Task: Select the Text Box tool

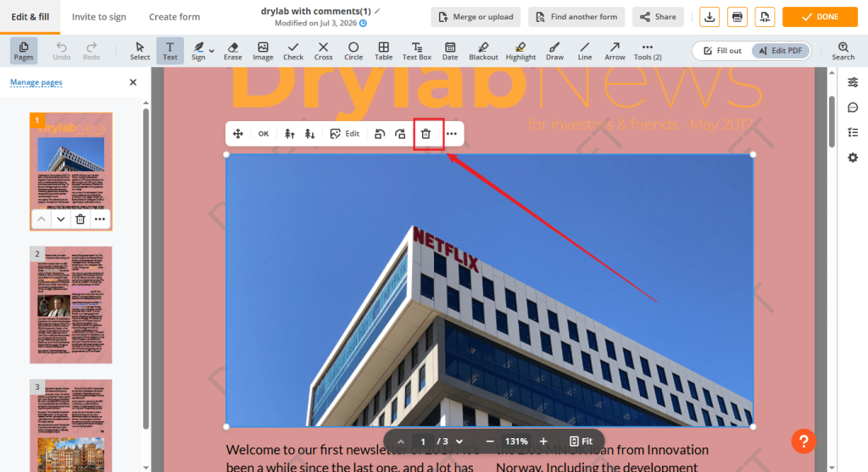Action: [417, 50]
